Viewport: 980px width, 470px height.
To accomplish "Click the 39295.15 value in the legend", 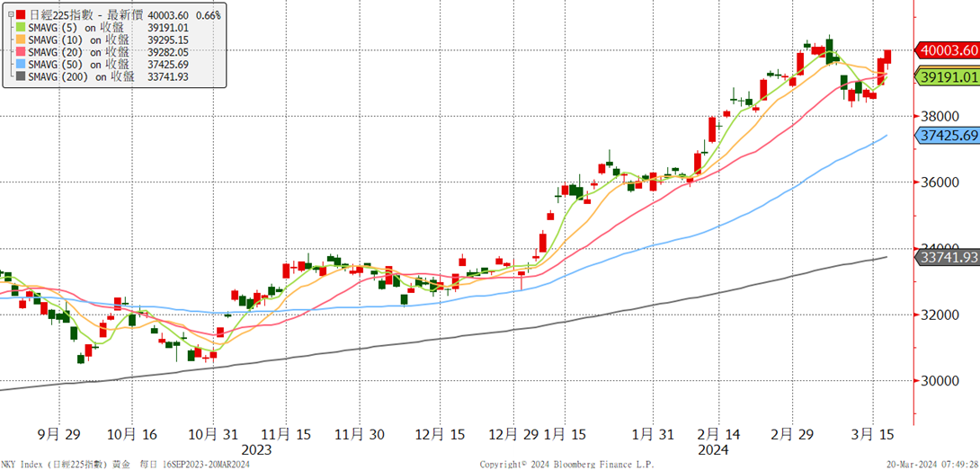I will coord(166,40).
